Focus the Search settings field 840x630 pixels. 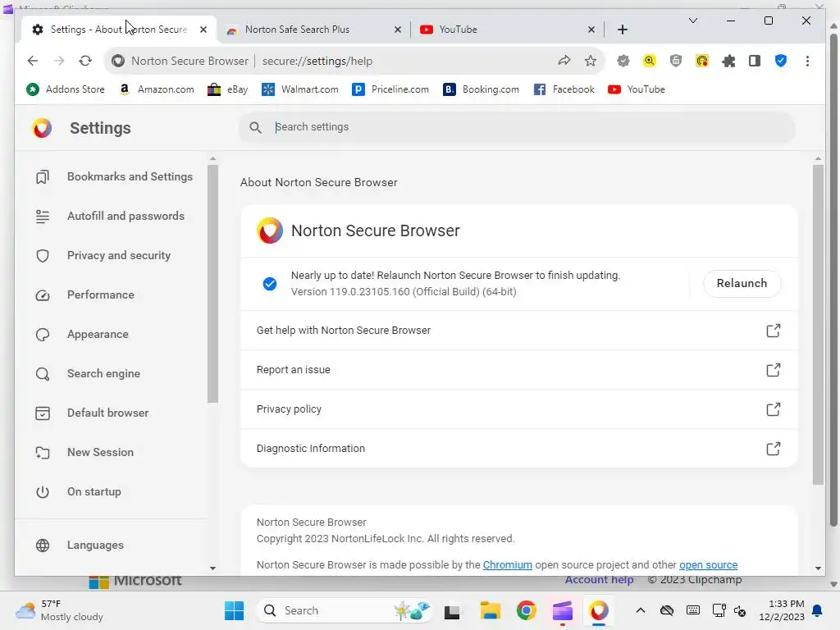coord(517,127)
